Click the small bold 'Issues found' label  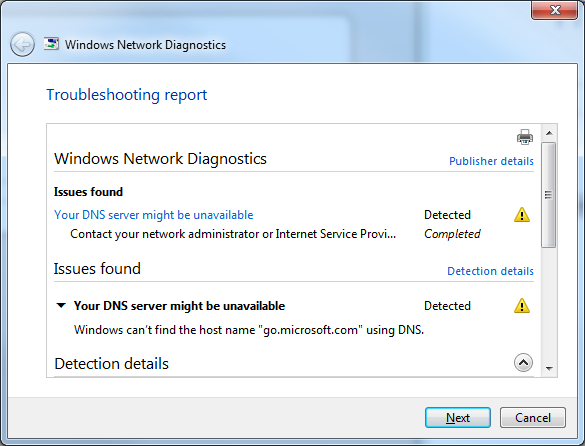pyautogui.click(x=88, y=192)
